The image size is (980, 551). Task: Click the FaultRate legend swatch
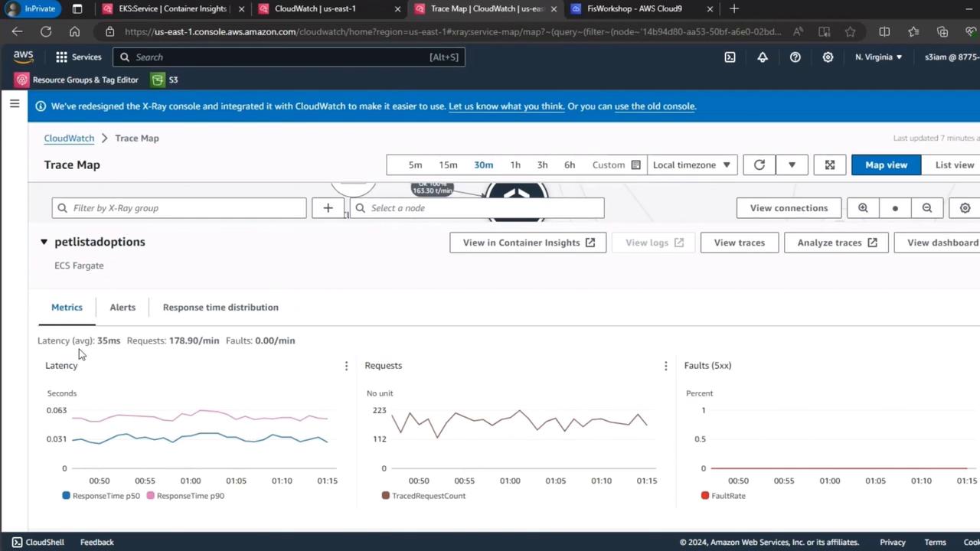coord(705,496)
